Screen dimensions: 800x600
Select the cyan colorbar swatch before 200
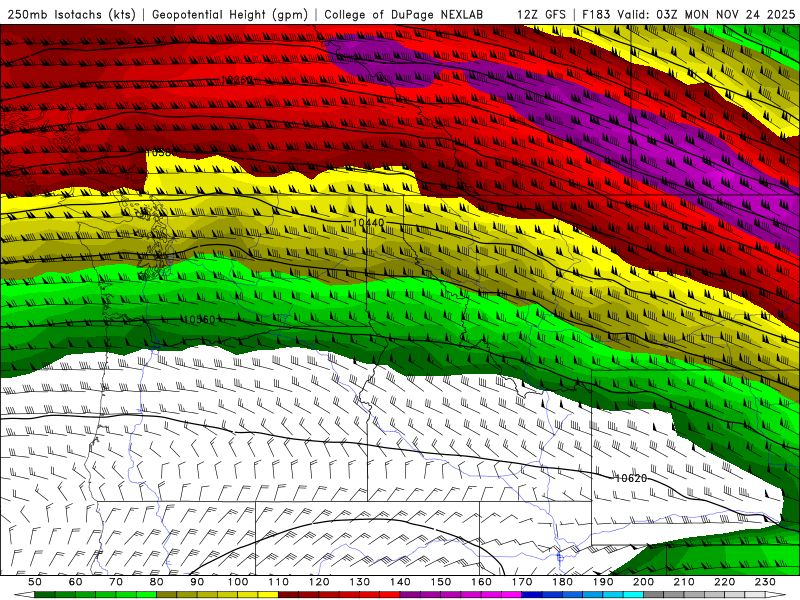[x=633, y=595]
